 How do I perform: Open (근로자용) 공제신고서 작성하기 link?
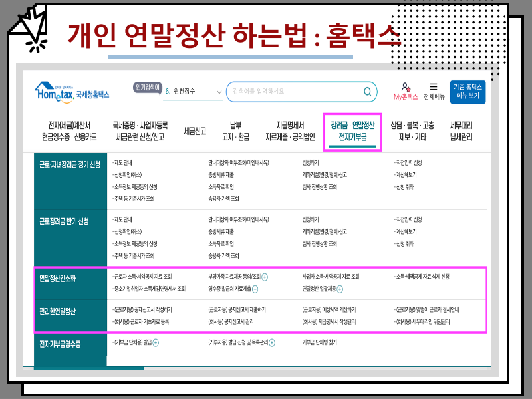(142, 309)
